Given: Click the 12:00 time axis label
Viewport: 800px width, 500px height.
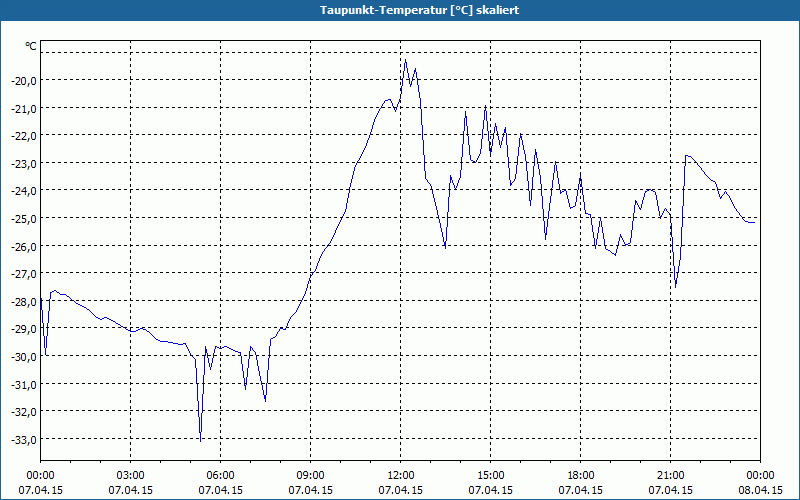Looking at the screenshot, I should click(401, 476).
